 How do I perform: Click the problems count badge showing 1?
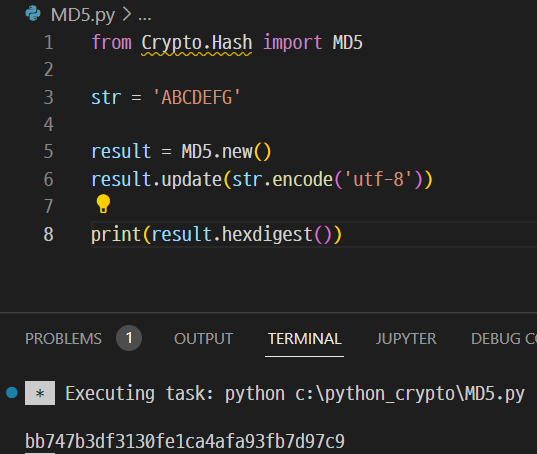pos(129,338)
